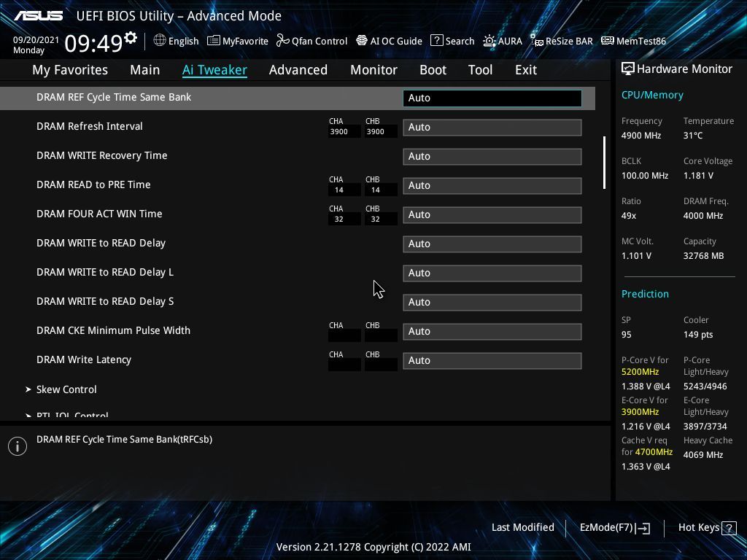Click the settings list scrollbar
This screenshot has width=747, height=560.
tap(605, 163)
